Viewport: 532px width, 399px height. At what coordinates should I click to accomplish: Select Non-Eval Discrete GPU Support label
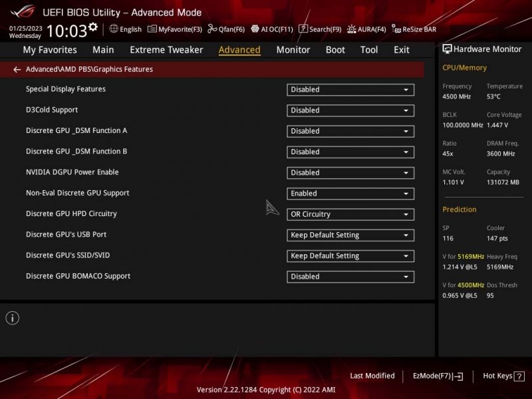(77, 193)
